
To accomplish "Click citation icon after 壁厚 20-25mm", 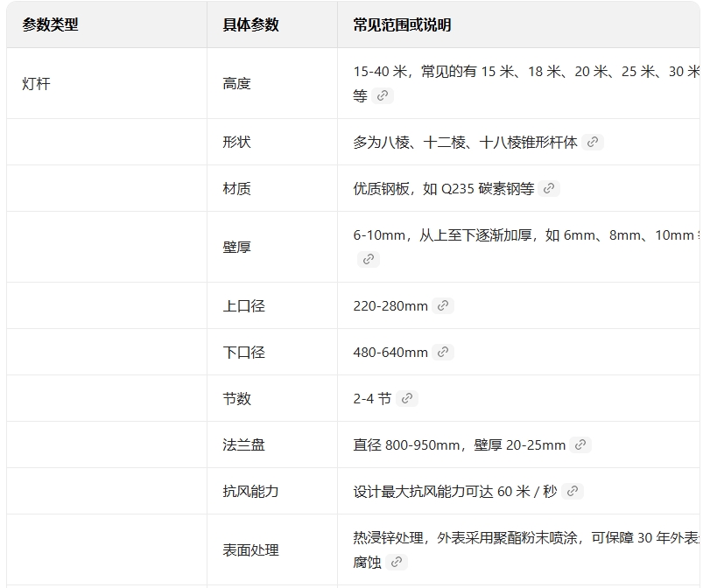I will [580, 444].
